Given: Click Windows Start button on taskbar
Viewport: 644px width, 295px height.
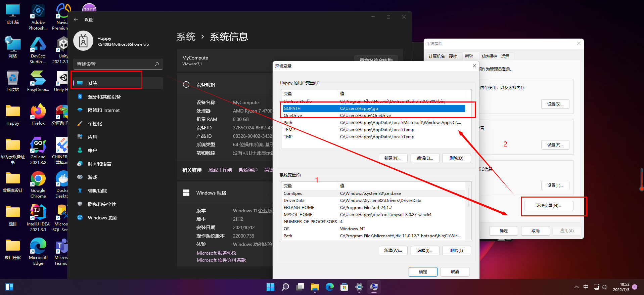Looking at the screenshot, I should [270, 287].
